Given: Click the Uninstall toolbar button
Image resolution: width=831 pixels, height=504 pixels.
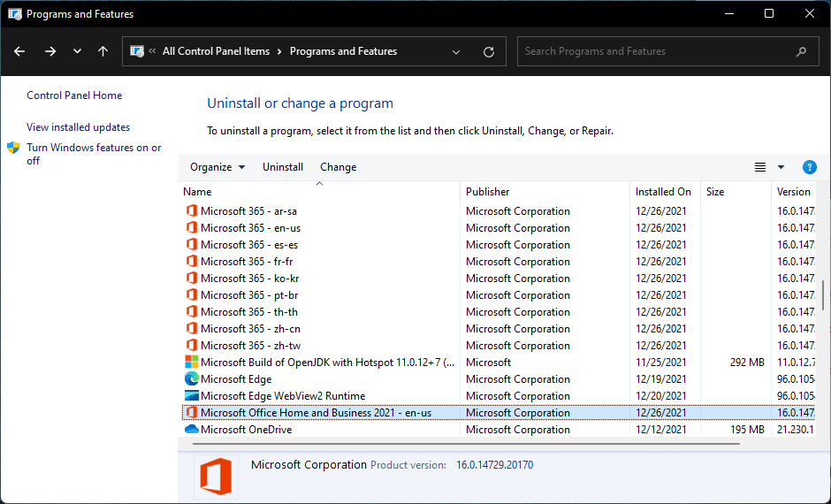Looking at the screenshot, I should 283,167.
